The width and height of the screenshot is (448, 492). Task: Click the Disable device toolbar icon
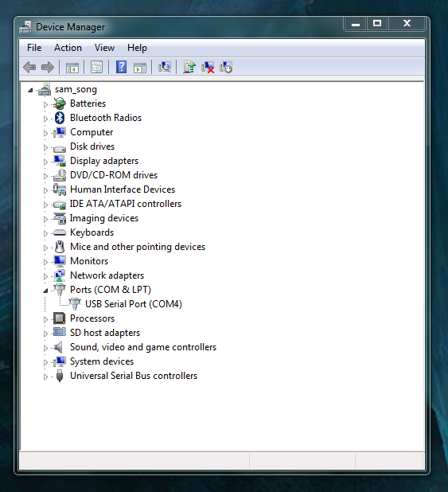pyautogui.click(x=226, y=67)
